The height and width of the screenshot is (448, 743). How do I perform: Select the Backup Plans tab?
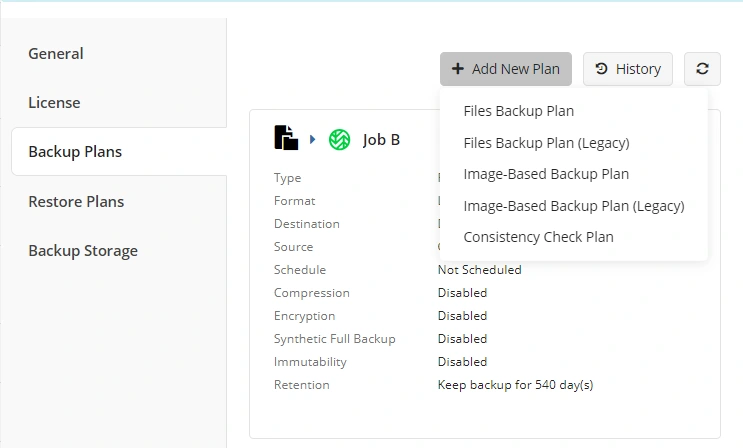[119, 152]
